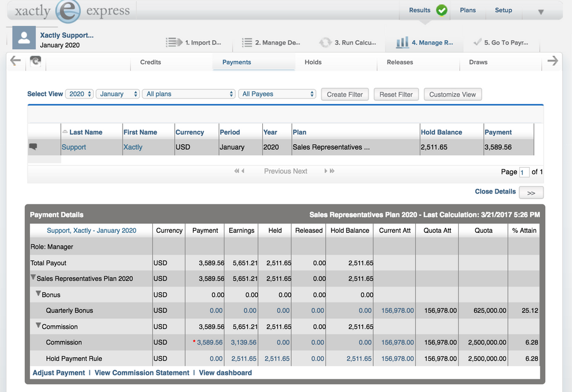This screenshot has width=572, height=392.
Task: Click the Adjust Payment link
Action: (x=58, y=373)
